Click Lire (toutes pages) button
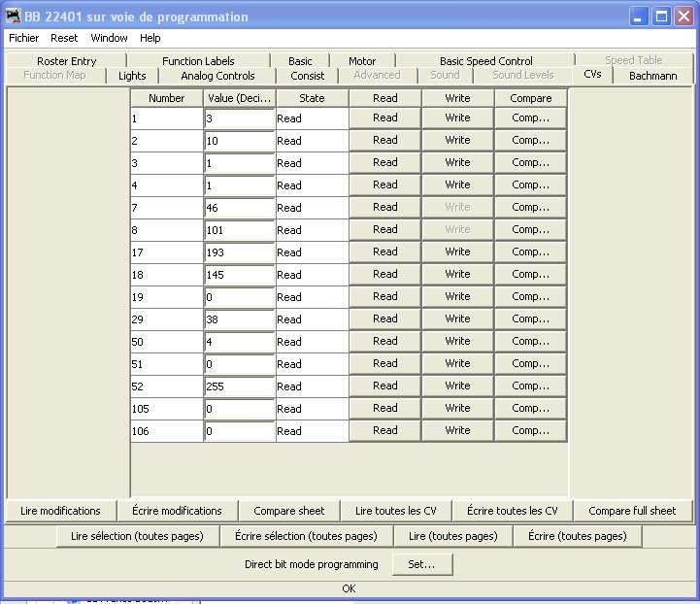This screenshot has height=604, width=700. coord(453,536)
